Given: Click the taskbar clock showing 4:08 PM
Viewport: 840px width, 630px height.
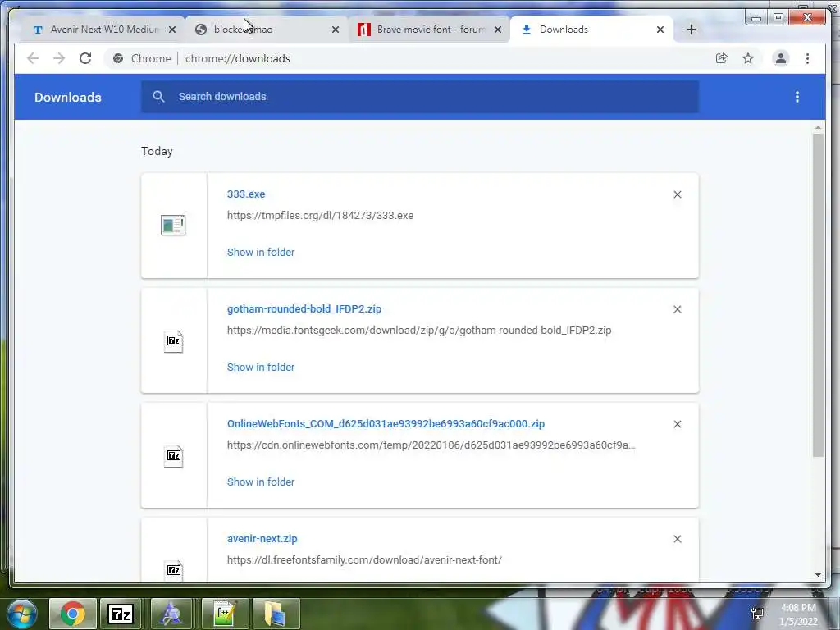Looking at the screenshot, I should 798,614.
